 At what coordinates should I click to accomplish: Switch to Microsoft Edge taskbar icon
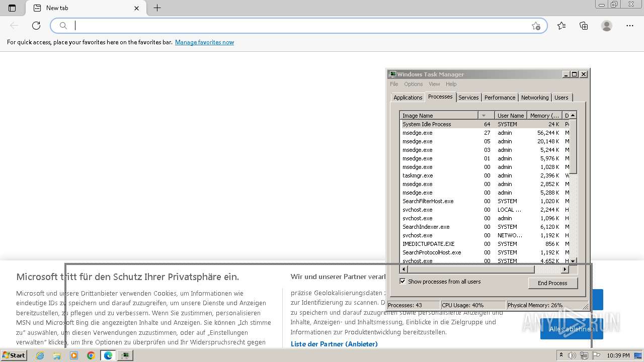[108, 355]
